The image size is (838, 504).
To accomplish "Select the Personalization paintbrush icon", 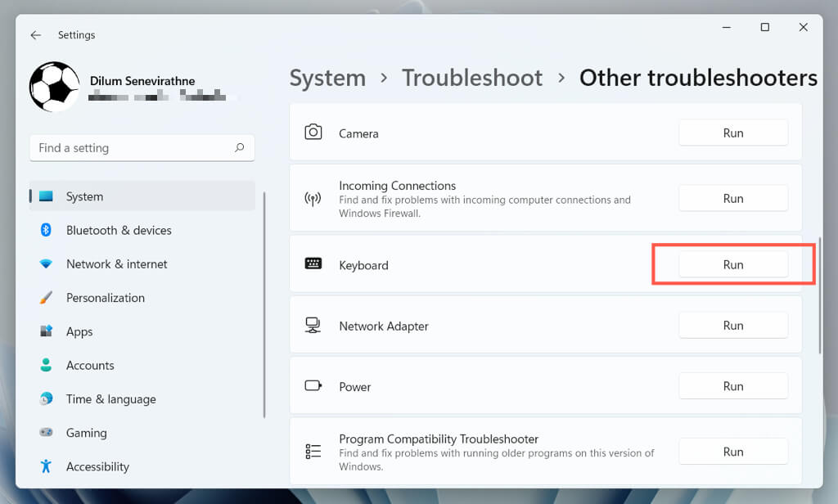I will (47, 298).
